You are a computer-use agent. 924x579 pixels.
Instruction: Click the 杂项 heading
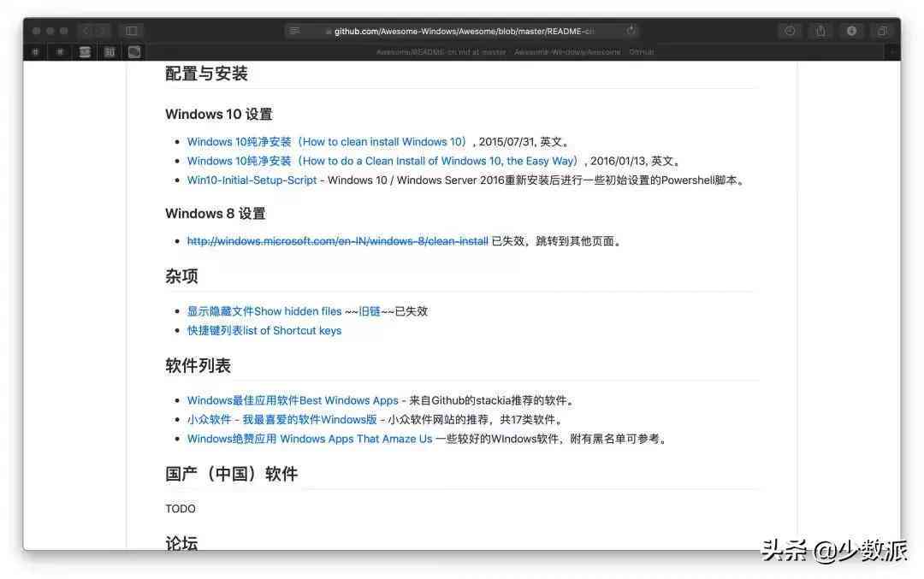point(181,276)
